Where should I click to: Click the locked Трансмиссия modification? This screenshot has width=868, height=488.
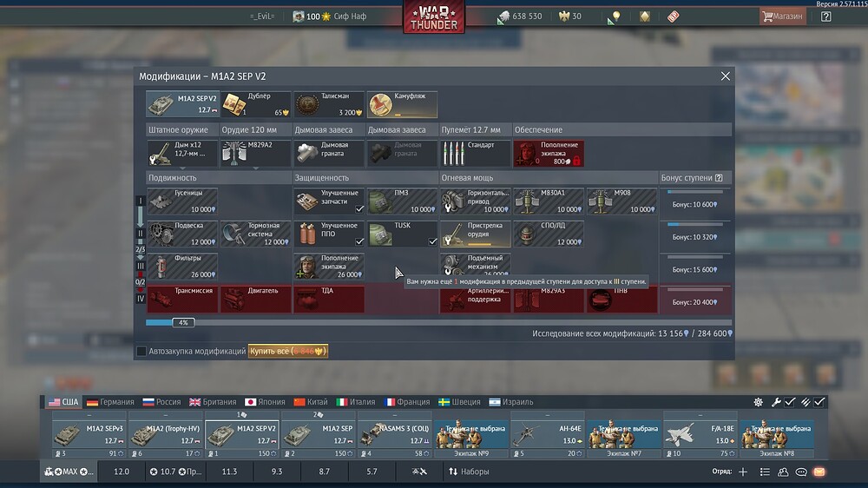(x=182, y=299)
